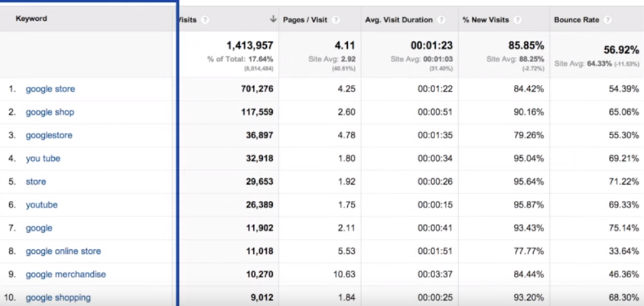The image size is (644, 306).
Task: Open help icon beside Avg. Visit Duration header
Action: pos(442,20)
